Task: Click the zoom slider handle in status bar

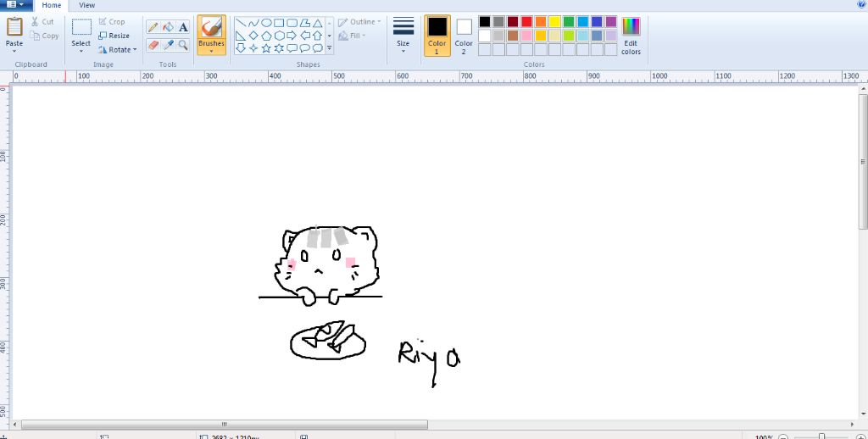Action: coord(822,436)
